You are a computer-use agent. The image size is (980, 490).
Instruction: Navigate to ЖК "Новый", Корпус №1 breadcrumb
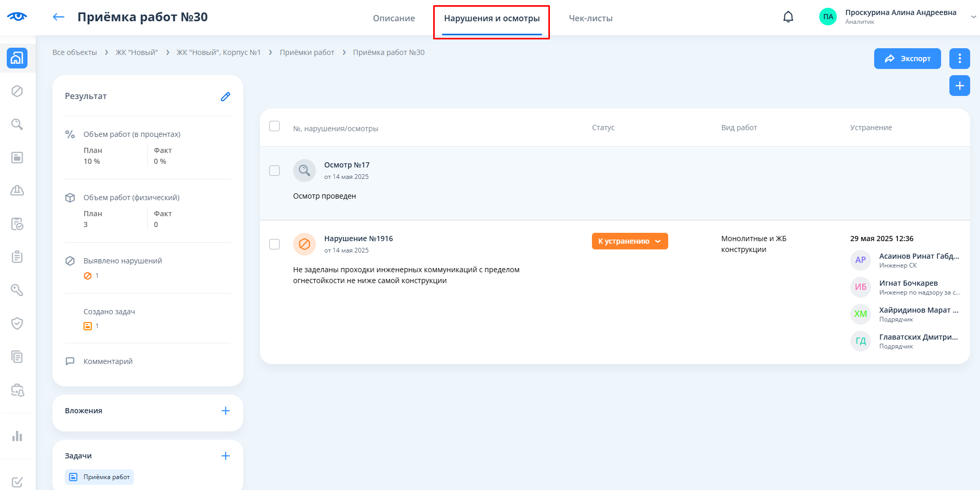click(x=218, y=52)
